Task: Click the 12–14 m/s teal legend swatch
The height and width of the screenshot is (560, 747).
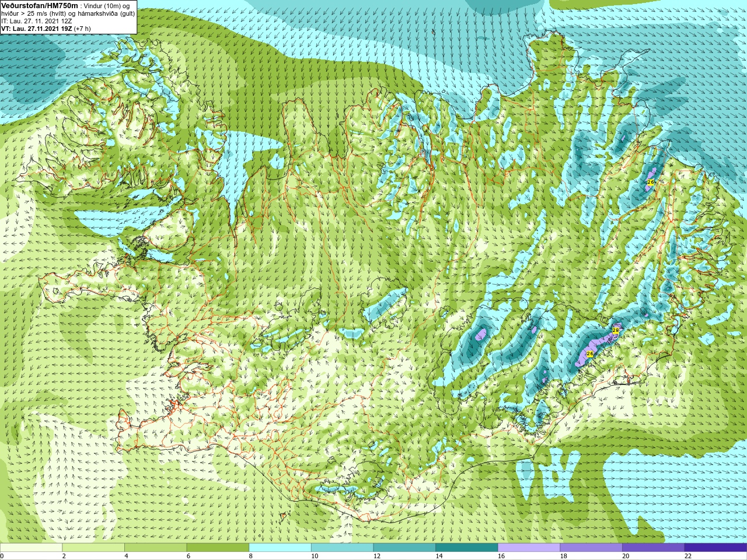Action: (x=404, y=548)
